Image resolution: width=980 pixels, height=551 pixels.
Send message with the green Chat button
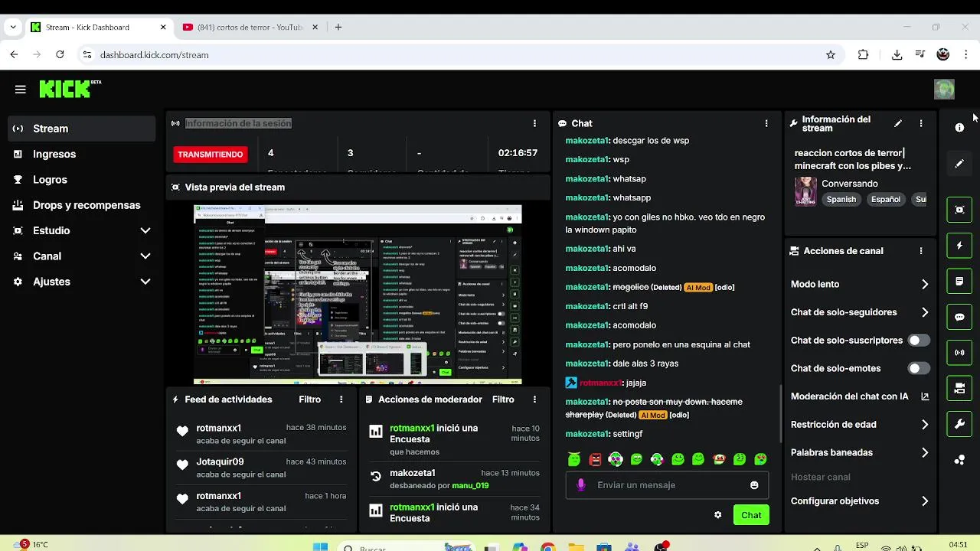[x=751, y=515]
